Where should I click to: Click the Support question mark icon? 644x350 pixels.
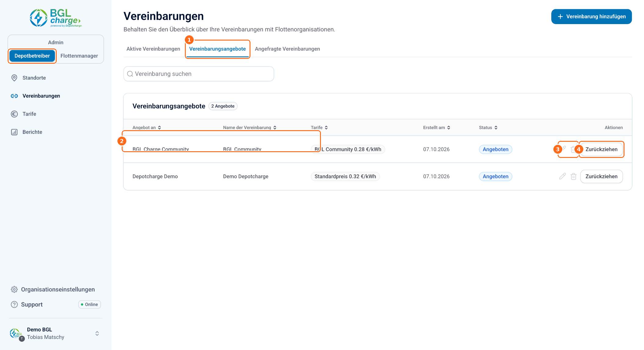[14, 305]
